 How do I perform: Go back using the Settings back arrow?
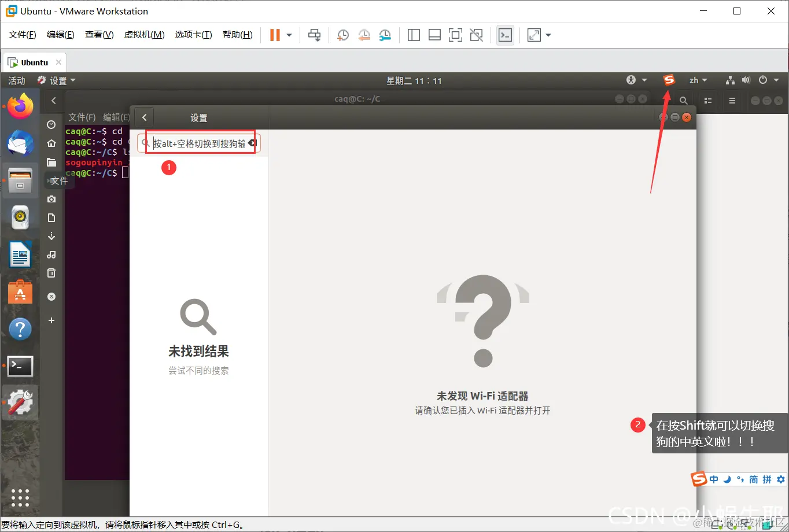pos(143,117)
